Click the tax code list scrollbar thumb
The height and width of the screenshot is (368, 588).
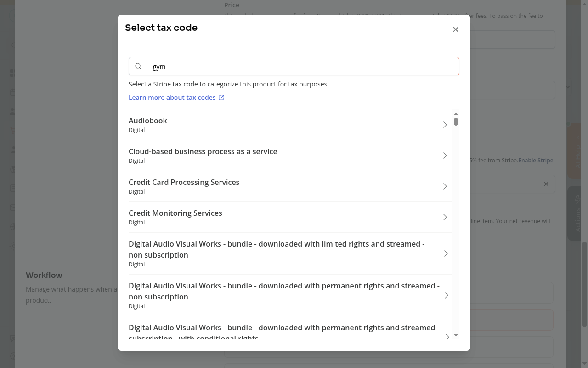(x=456, y=121)
